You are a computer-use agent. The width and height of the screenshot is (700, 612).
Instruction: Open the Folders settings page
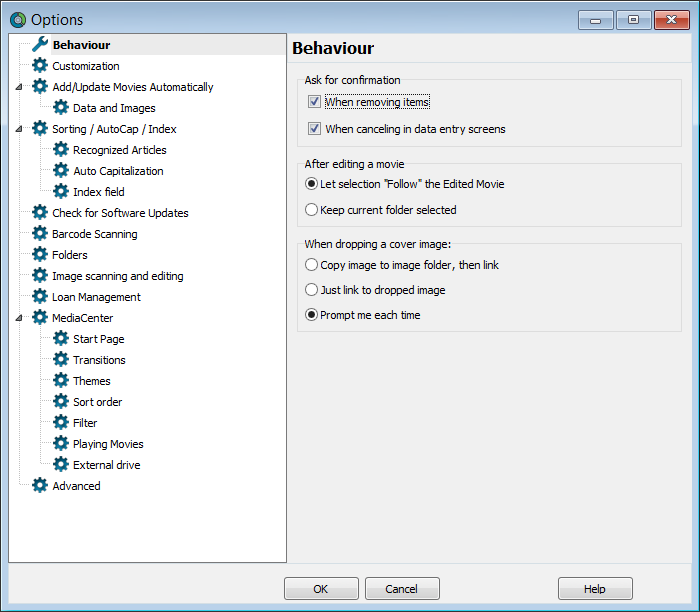(x=70, y=255)
